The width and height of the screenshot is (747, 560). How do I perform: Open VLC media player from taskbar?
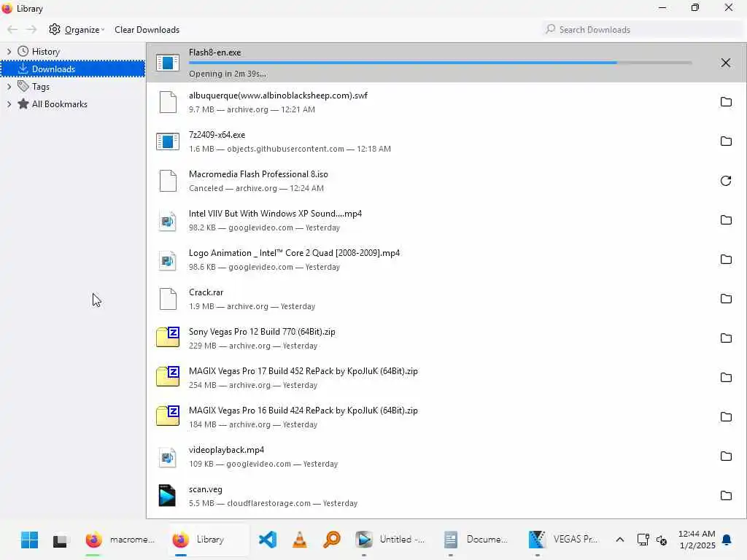(300, 540)
